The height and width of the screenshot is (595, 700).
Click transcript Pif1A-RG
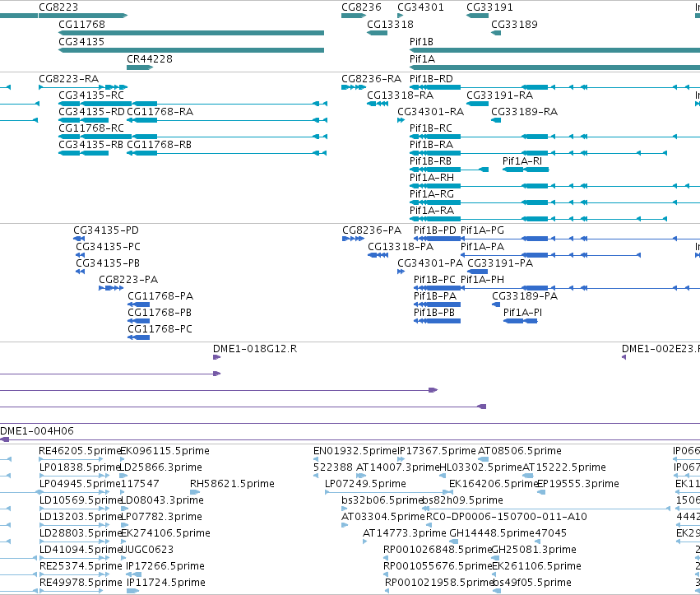(x=432, y=194)
